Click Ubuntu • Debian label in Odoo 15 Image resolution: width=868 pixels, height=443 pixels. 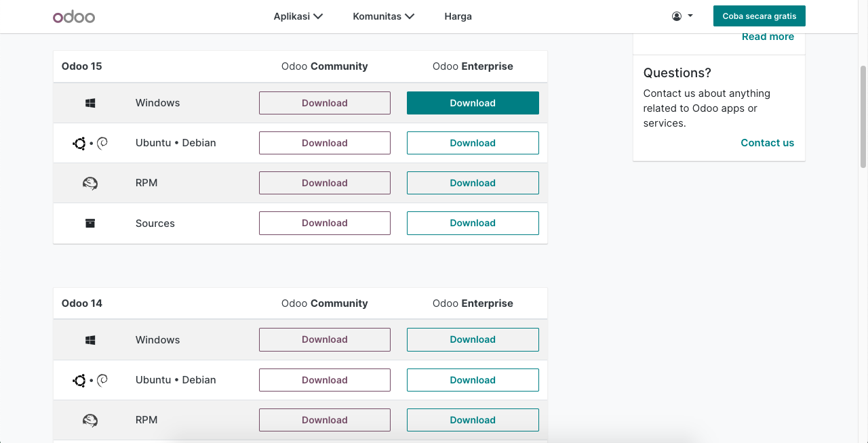[x=176, y=143]
